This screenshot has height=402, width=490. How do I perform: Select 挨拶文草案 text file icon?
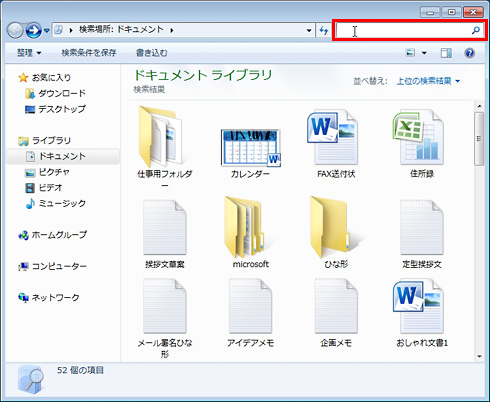[x=165, y=228]
